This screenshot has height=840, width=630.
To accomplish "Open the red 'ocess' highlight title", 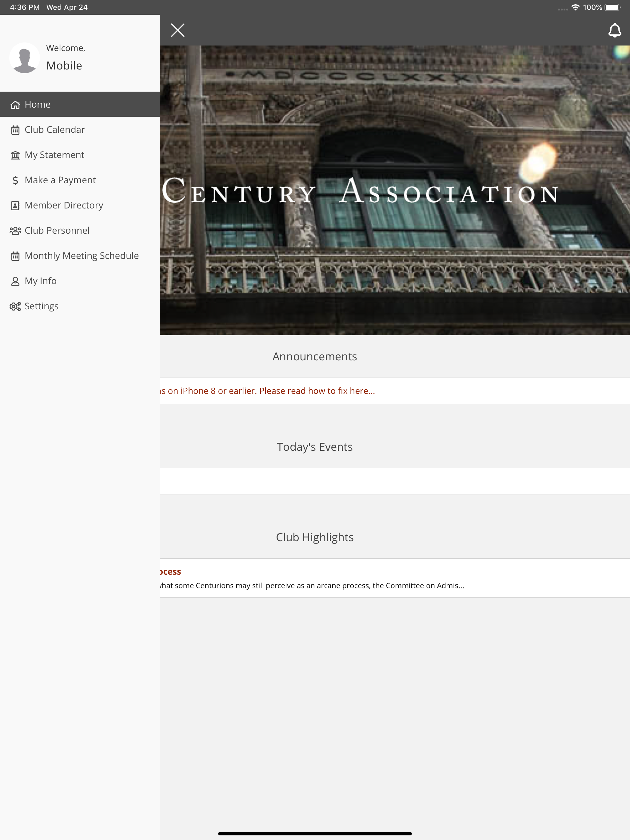I will click(171, 572).
